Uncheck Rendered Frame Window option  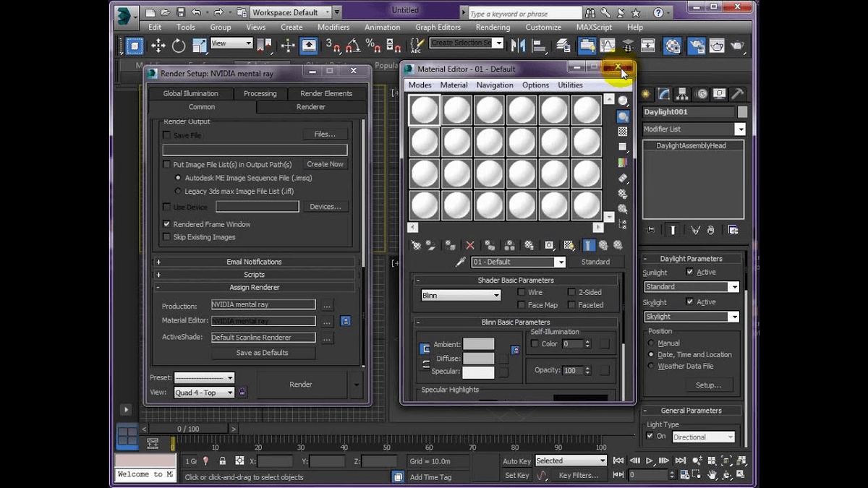tap(166, 223)
